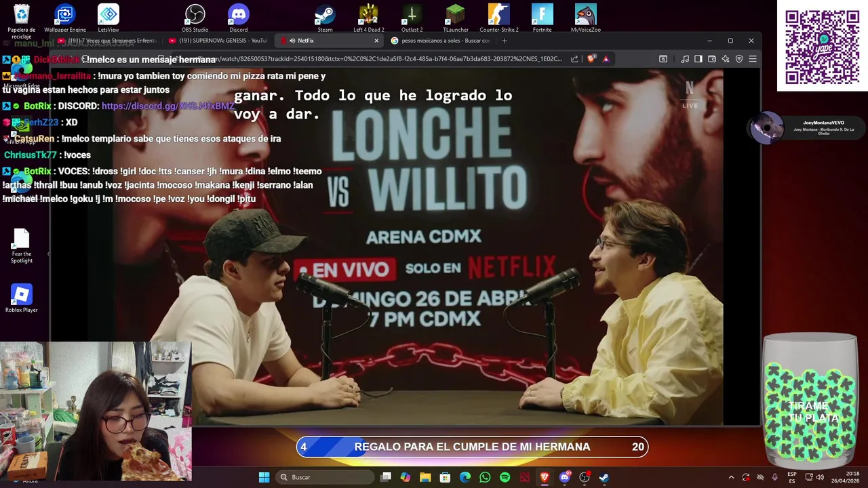Open Task View from the taskbar
Image resolution: width=868 pixels, height=488 pixels.
pyautogui.click(x=386, y=477)
